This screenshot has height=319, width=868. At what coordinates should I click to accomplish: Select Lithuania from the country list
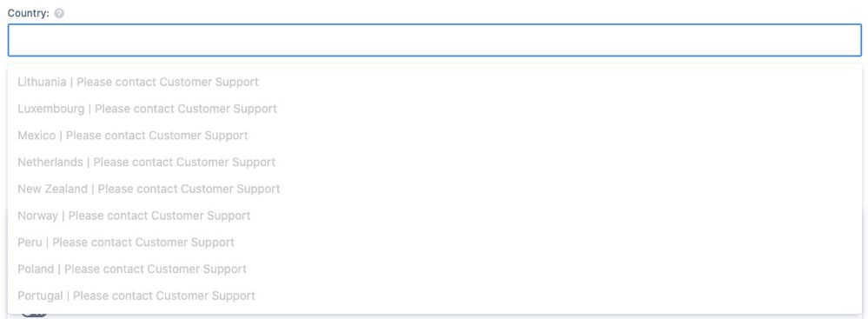click(x=434, y=82)
